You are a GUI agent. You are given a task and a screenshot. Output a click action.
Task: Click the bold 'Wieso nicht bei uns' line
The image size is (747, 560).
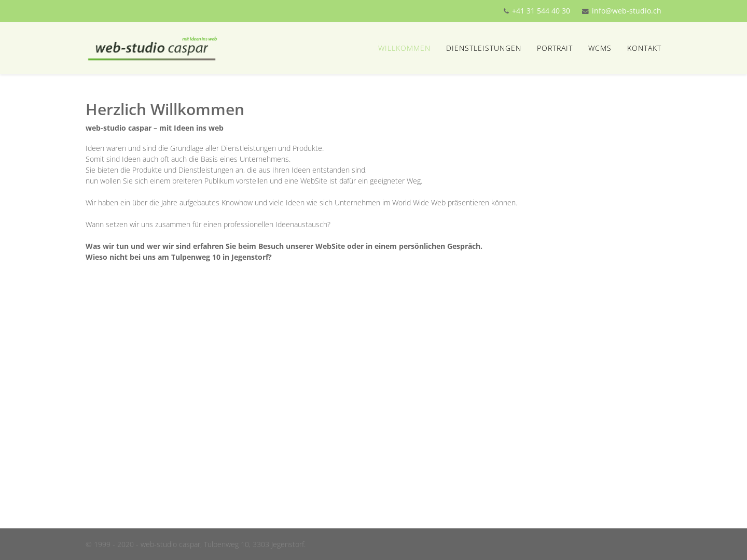(178, 257)
